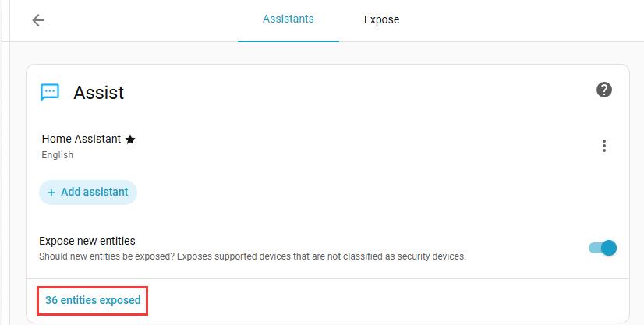Switch to the Assistants tab
Image resolution: width=644 pixels, height=325 pixels.
click(x=288, y=19)
